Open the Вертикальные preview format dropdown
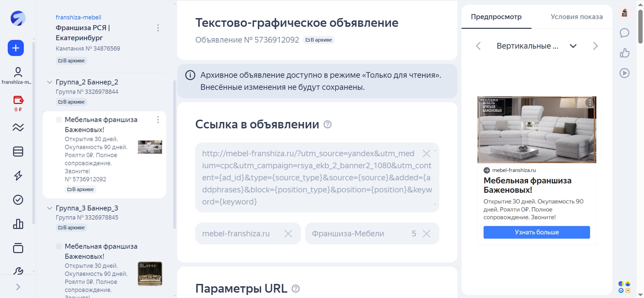This screenshot has width=644, height=298. 536,46
